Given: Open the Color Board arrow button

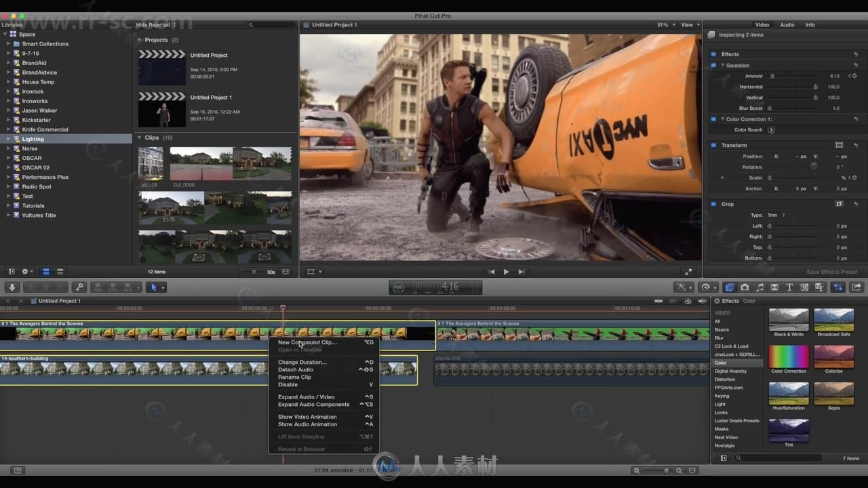Looking at the screenshot, I should click(771, 130).
